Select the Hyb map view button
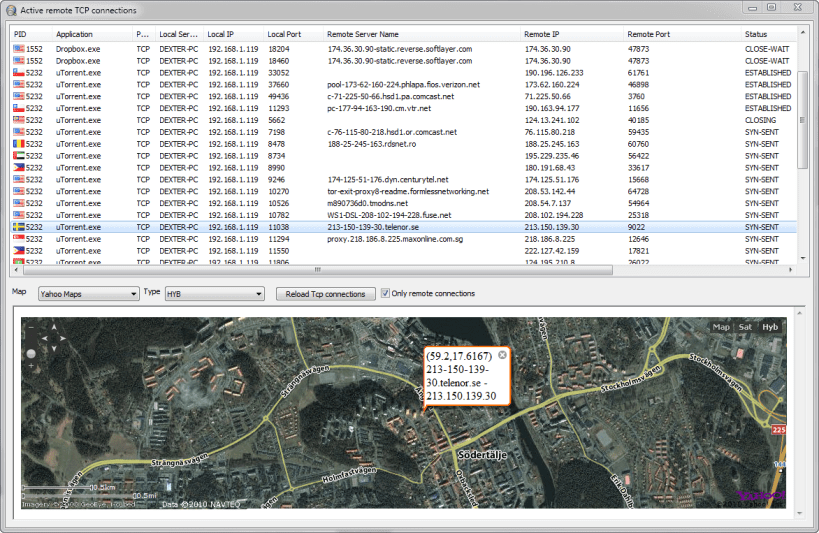 pyautogui.click(x=770, y=327)
